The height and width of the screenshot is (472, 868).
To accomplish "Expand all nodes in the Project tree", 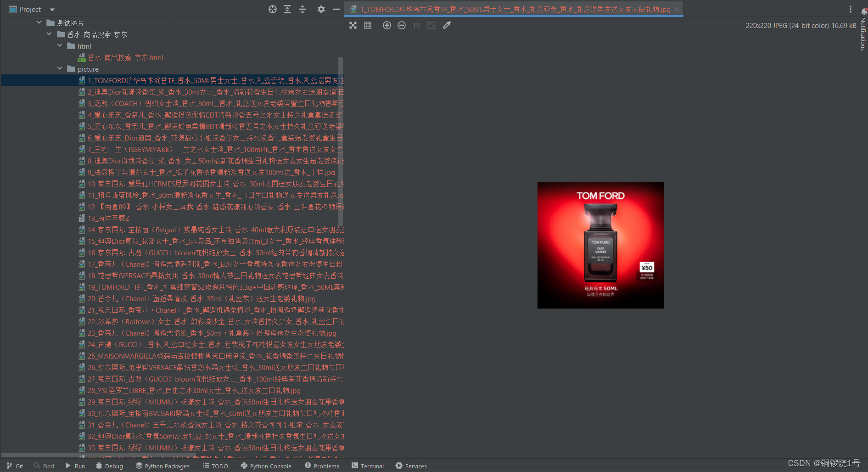I will coord(287,9).
